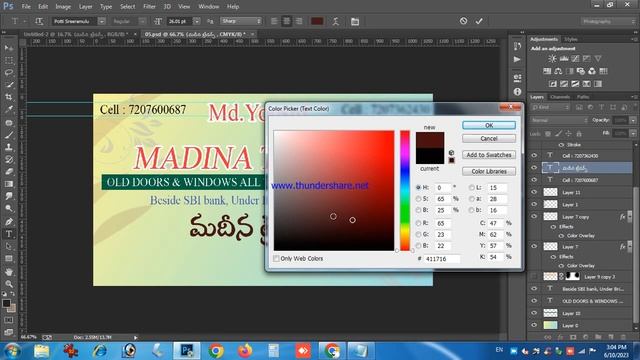This screenshot has width=640, height=360.
Task: Select the Crop tool
Action: point(9,97)
